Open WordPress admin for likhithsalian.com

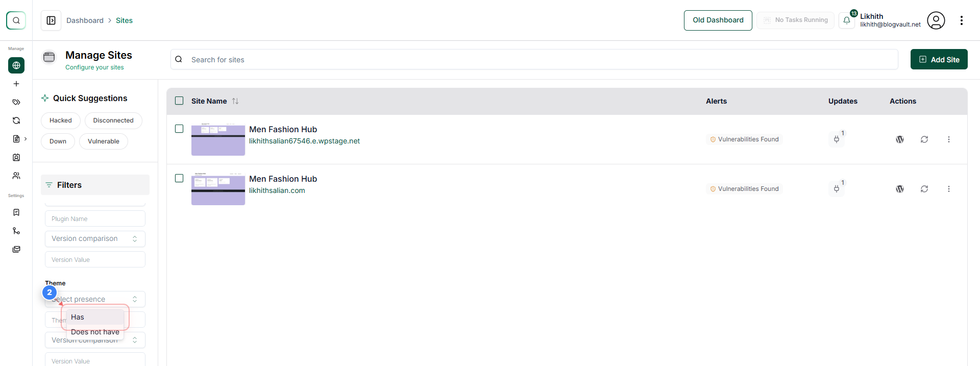pyautogui.click(x=900, y=189)
